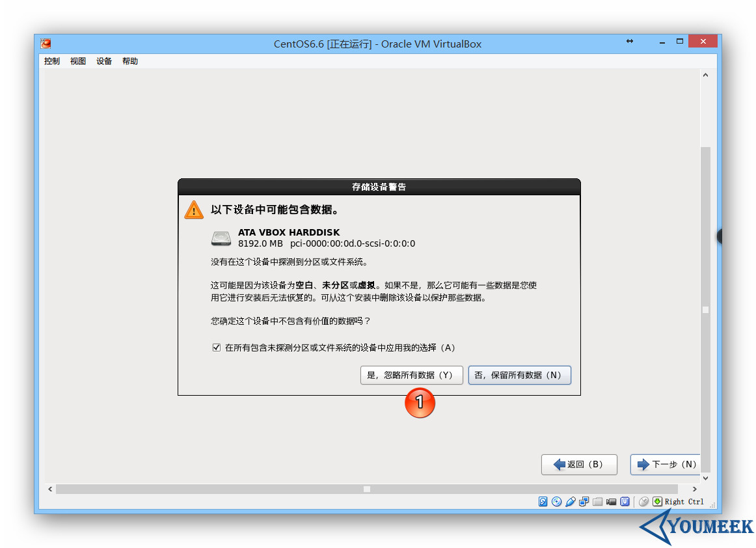Open the VirtualBox features chip icon
This screenshot has height=548, width=756.
click(625, 501)
